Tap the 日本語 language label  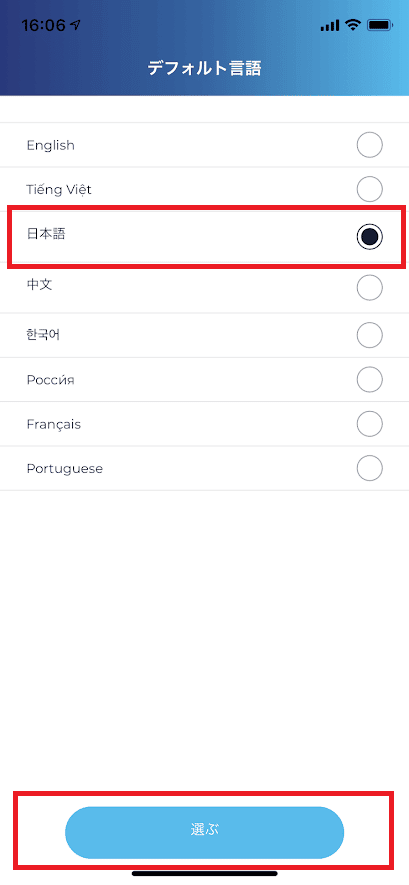46,234
